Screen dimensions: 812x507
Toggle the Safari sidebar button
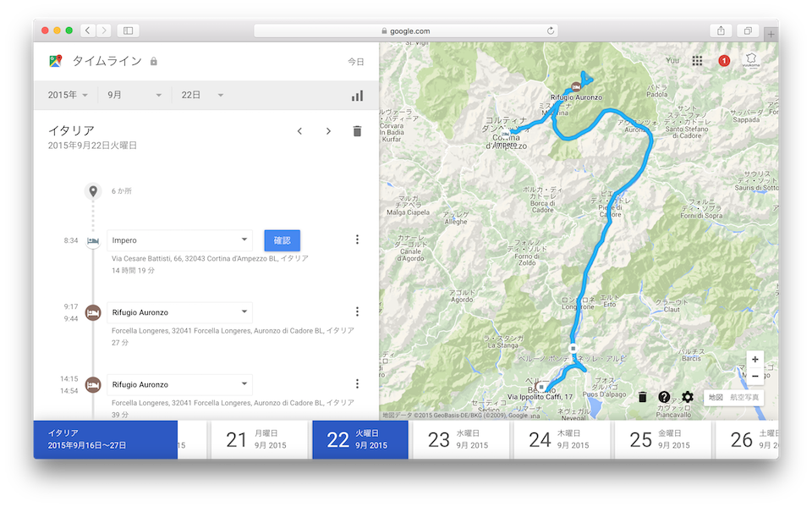129,30
